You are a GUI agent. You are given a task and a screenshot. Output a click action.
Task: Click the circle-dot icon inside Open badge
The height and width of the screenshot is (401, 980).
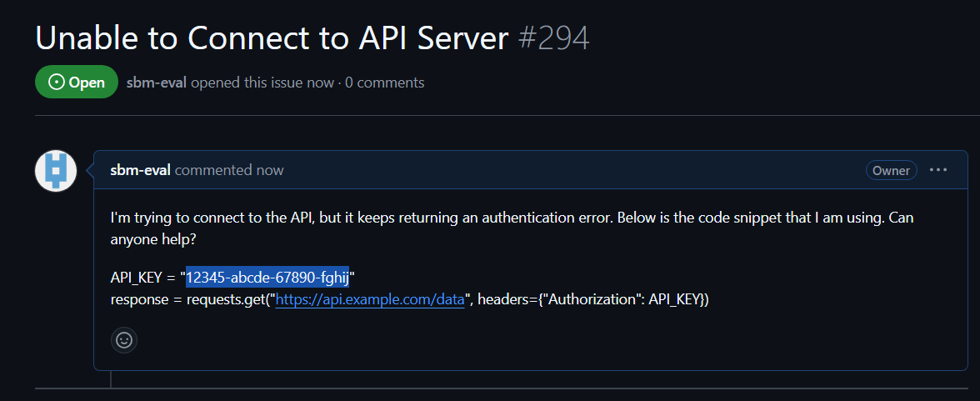coord(57,83)
